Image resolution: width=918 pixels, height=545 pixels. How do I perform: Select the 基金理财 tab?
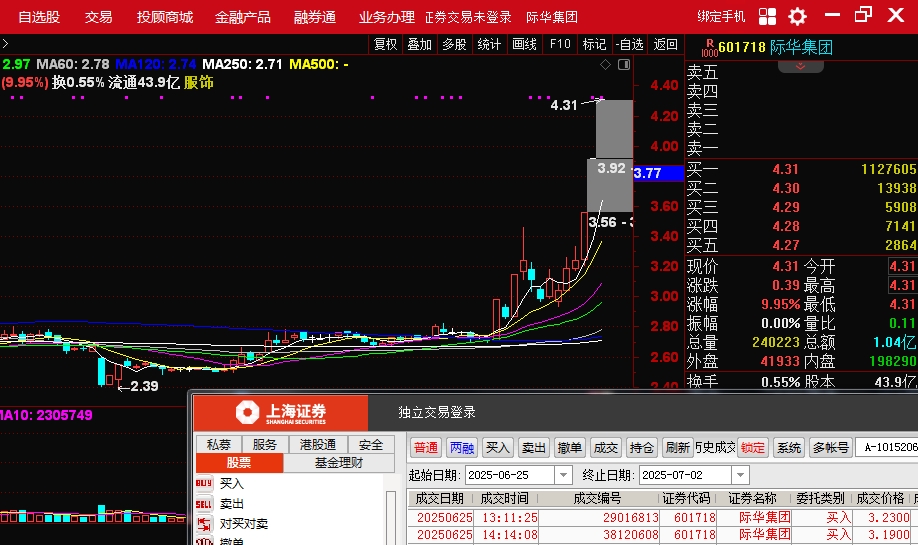pyautogui.click(x=339, y=462)
